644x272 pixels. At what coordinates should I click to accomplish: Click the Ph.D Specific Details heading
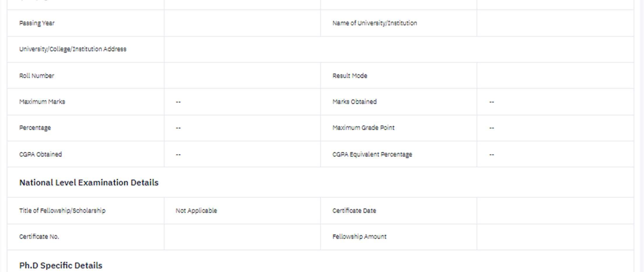(x=61, y=265)
